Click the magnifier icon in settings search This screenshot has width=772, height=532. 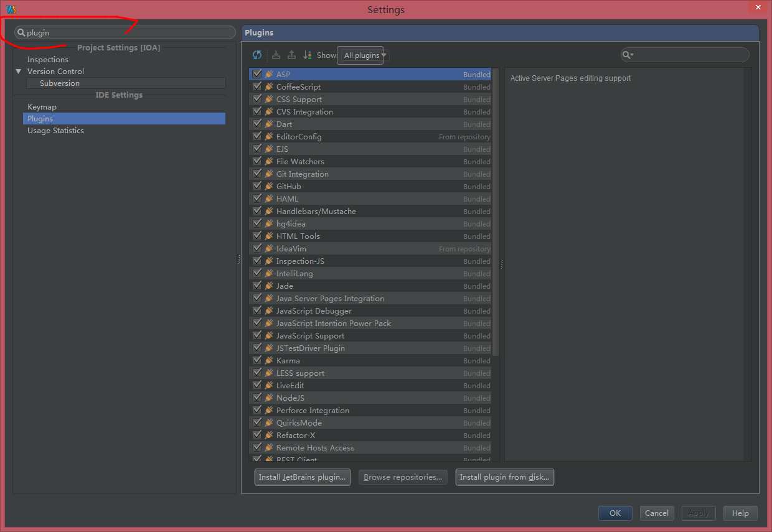tap(21, 33)
